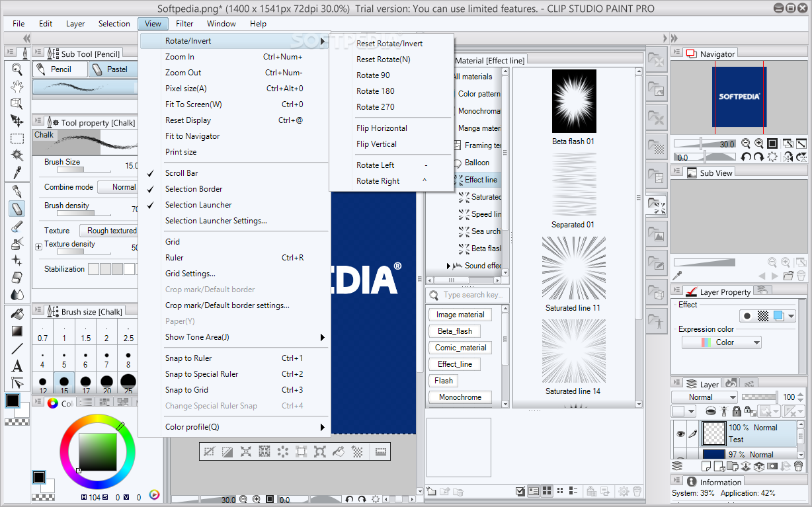Select the Zoom magnifier tool
Image resolution: width=812 pixels, height=507 pixels.
click(x=17, y=69)
